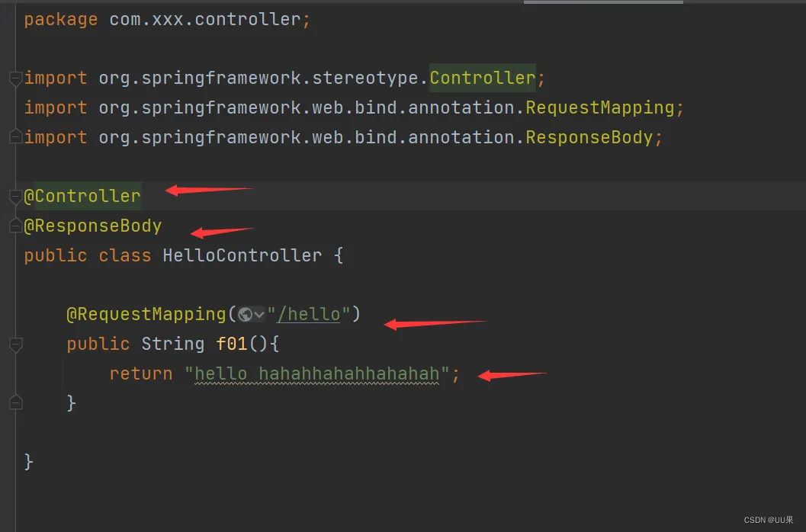Screen dimensions: 806x532
Task: Click the RequestMapping import class name
Action: [599, 107]
